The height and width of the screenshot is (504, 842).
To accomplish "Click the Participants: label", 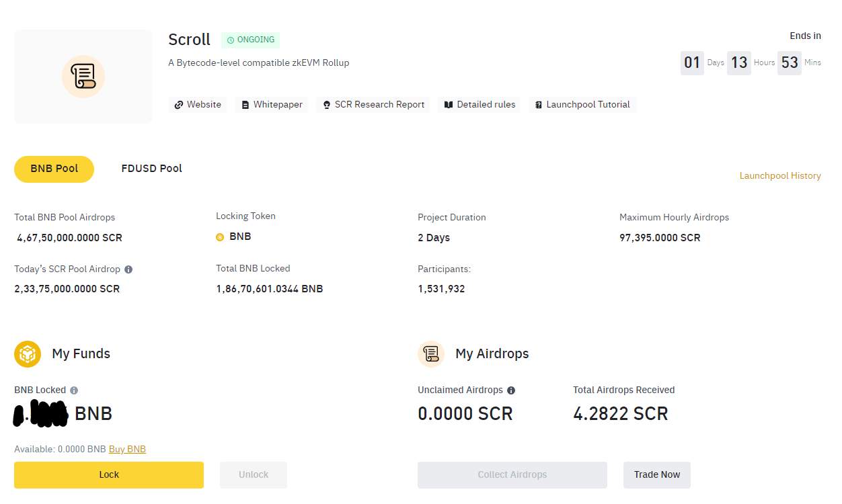I will click(x=444, y=269).
